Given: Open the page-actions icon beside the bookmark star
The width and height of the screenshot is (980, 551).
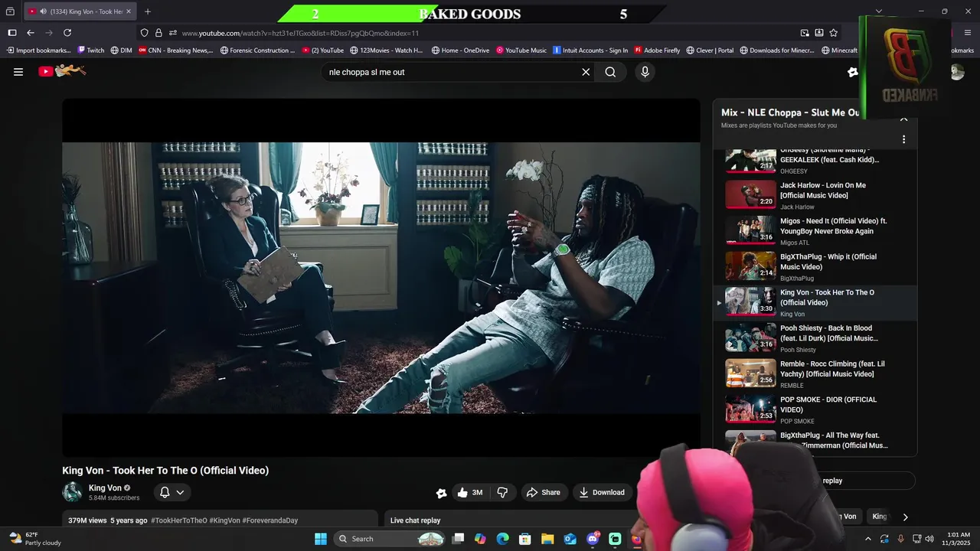Looking at the screenshot, I should click(x=819, y=33).
